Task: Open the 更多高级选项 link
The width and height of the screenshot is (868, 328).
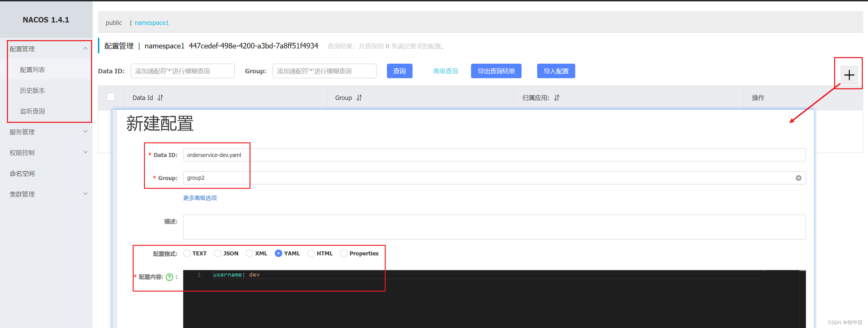Action: coord(200,198)
